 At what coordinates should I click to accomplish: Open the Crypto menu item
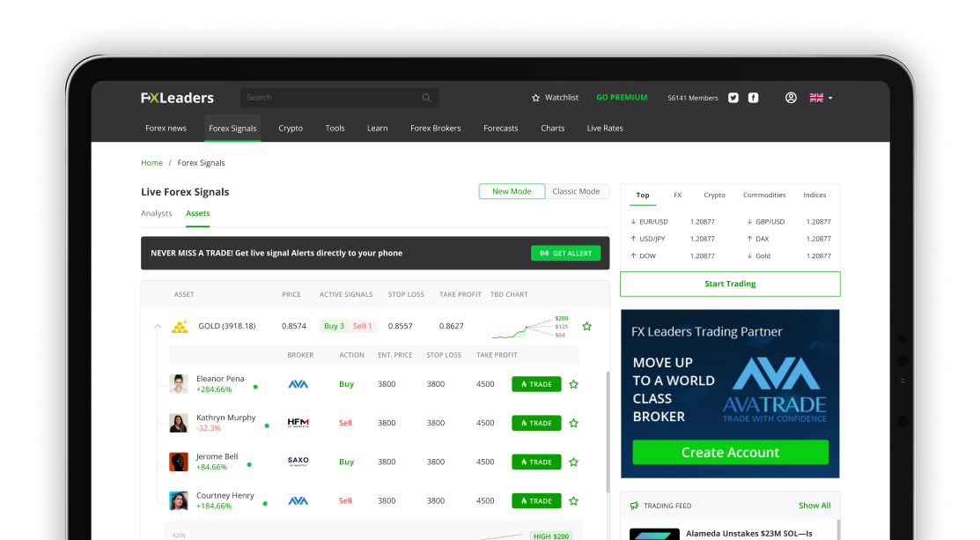coord(291,128)
